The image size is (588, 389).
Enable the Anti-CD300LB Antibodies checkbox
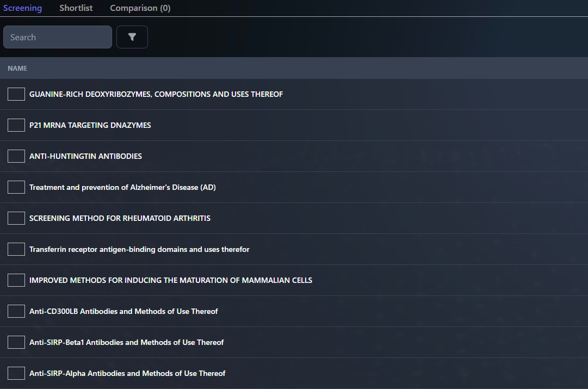(16, 311)
